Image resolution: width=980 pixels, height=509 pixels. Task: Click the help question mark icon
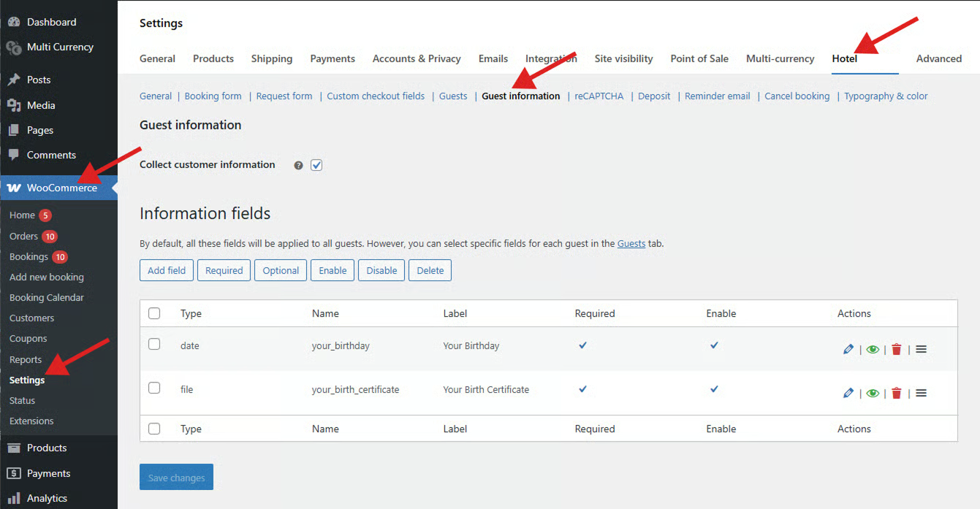pyautogui.click(x=298, y=166)
